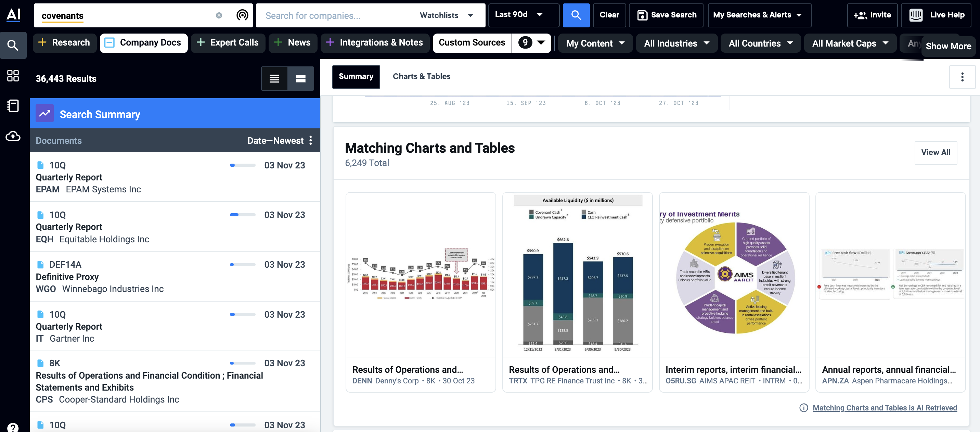Open My Searches & Alerts dropdown

point(759,15)
